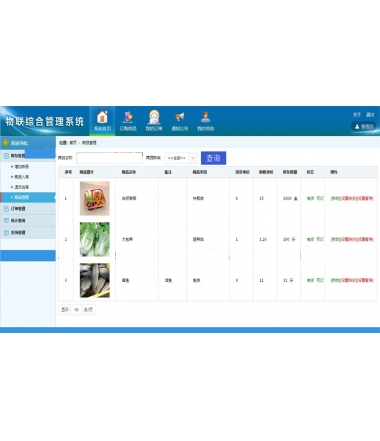Click the red operation link for row 3
The width and height of the screenshot is (380, 441).
356,280
